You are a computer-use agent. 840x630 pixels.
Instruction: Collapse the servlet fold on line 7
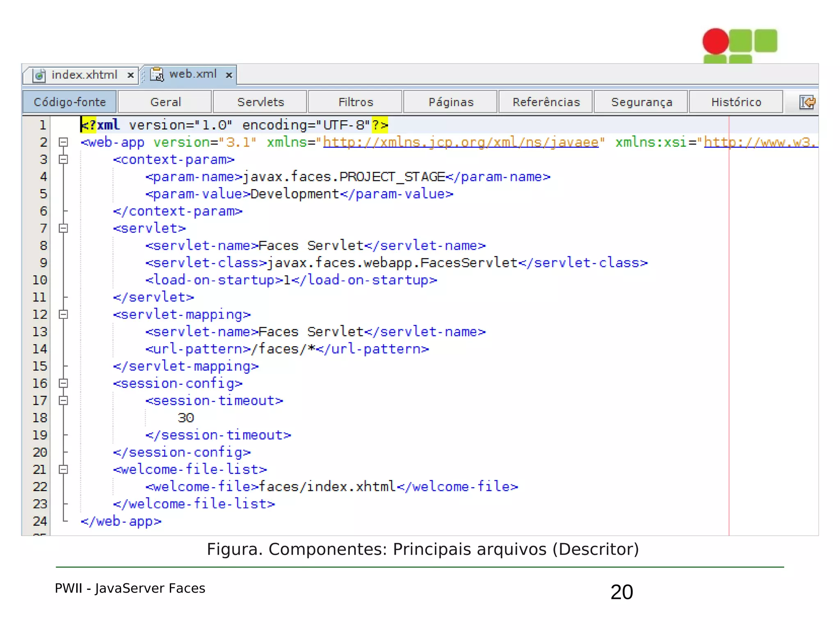63,228
